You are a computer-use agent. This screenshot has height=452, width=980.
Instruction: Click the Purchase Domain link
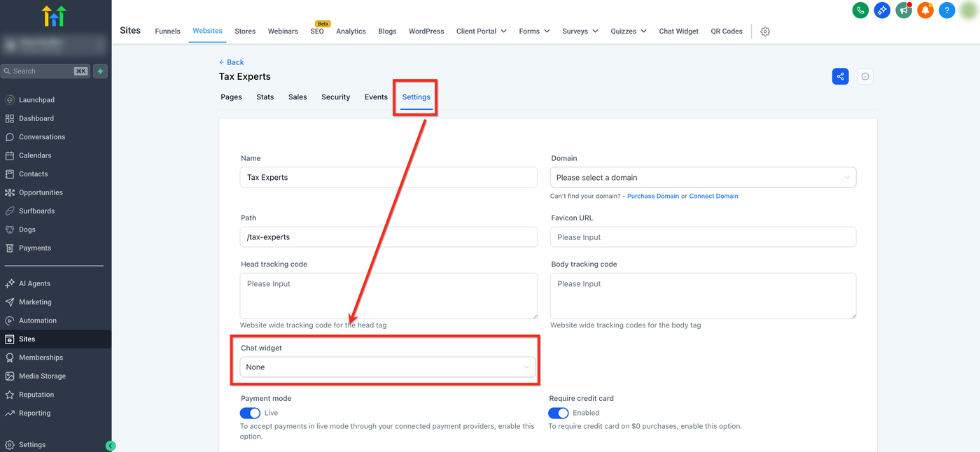coord(652,197)
